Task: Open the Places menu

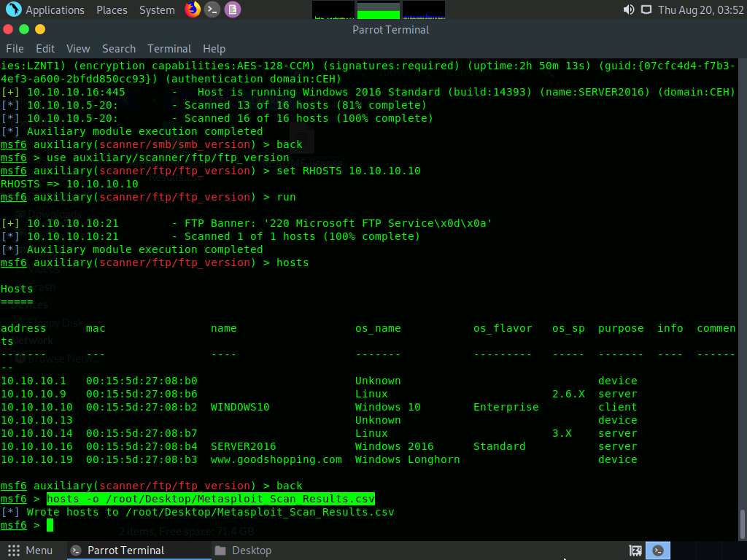Action: point(112,10)
